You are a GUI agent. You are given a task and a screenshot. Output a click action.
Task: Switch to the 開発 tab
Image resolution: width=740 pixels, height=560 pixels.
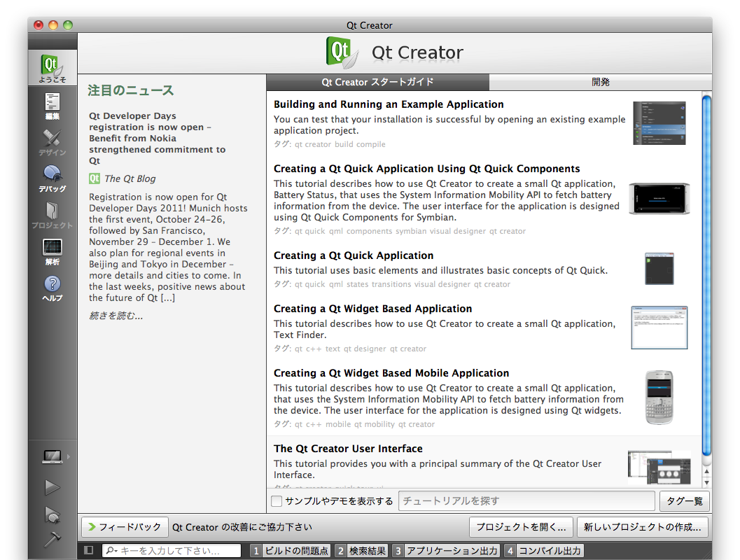click(600, 82)
